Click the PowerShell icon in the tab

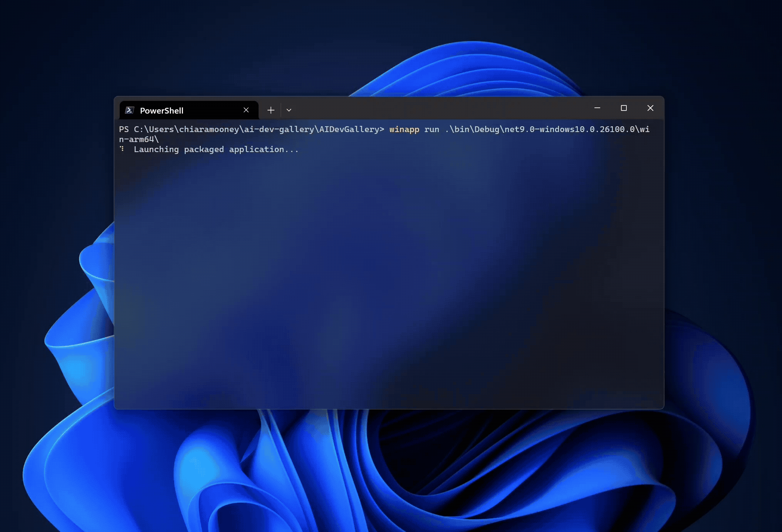tap(129, 110)
